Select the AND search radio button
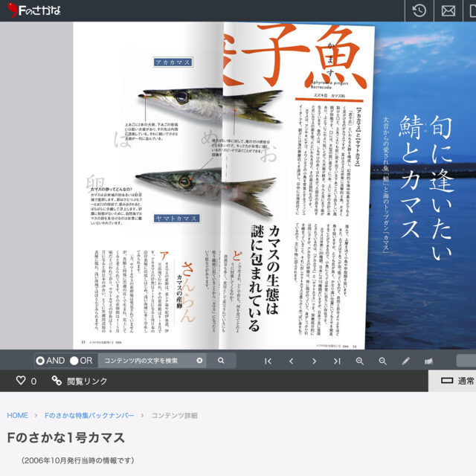The width and height of the screenshot is (476, 476). click(x=40, y=361)
